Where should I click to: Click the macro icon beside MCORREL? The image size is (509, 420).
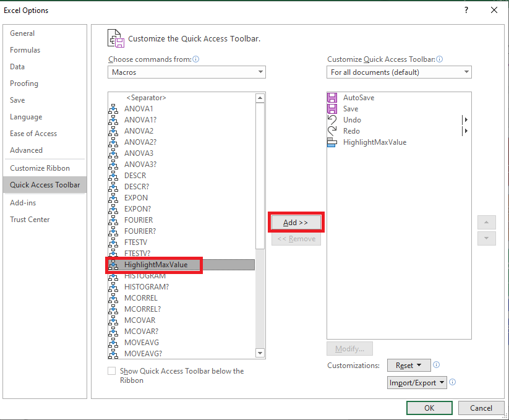(113, 298)
